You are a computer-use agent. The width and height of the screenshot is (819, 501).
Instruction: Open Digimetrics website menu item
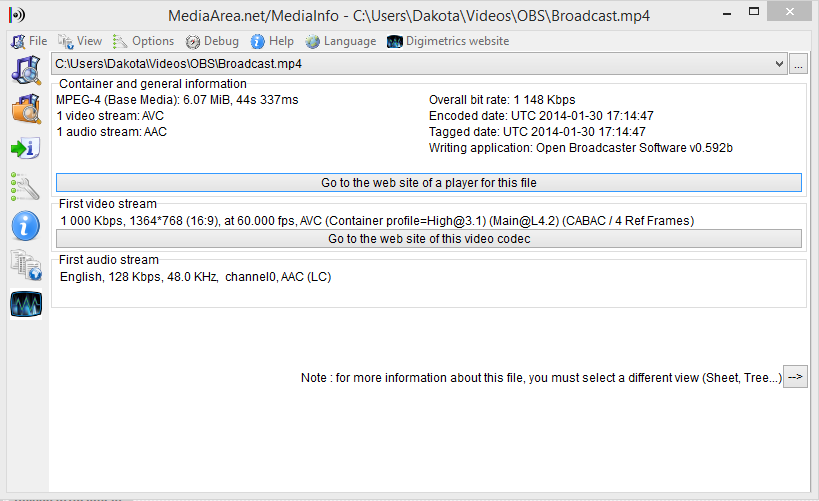click(x=448, y=41)
